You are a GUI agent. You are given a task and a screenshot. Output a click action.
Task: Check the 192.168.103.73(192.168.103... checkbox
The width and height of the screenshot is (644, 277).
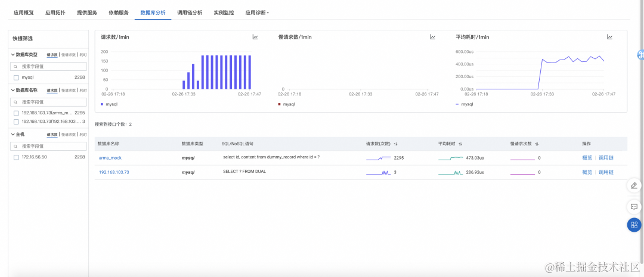[16, 122]
